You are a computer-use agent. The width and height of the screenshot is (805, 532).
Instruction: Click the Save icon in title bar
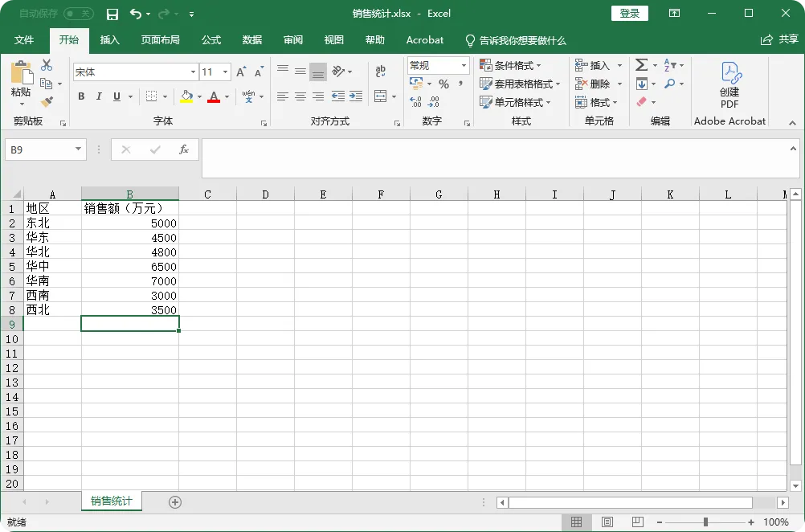[x=112, y=14]
